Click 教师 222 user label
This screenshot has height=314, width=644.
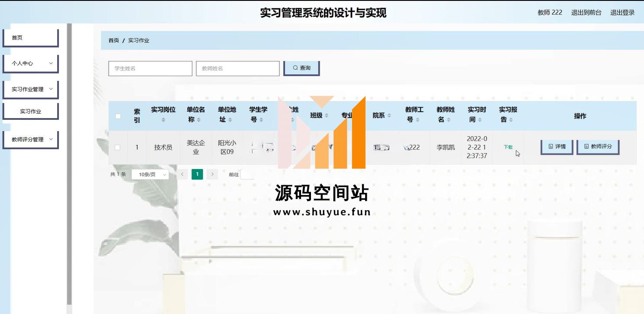550,13
